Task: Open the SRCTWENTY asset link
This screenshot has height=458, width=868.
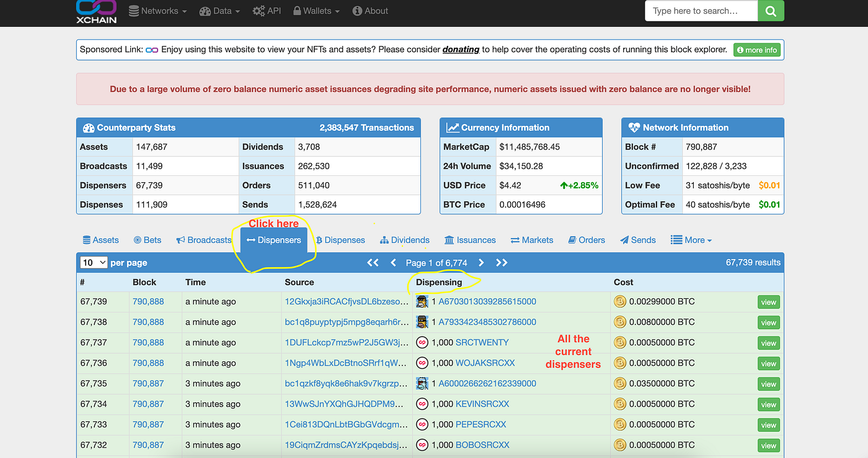Action: tap(482, 343)
